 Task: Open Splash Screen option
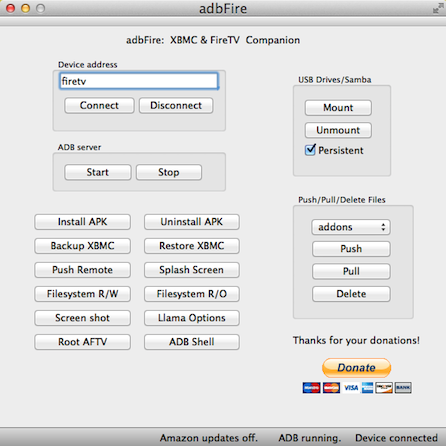192,270
